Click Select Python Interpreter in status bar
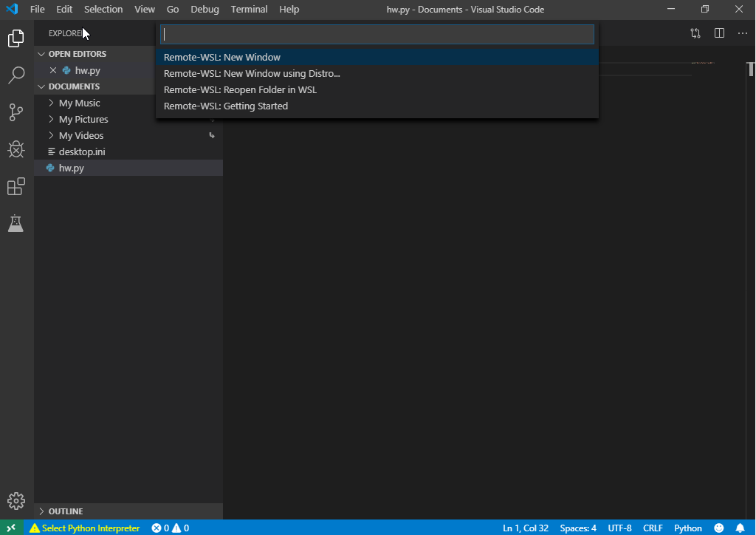This screenshot has width=756, height=535. point(85,528)
